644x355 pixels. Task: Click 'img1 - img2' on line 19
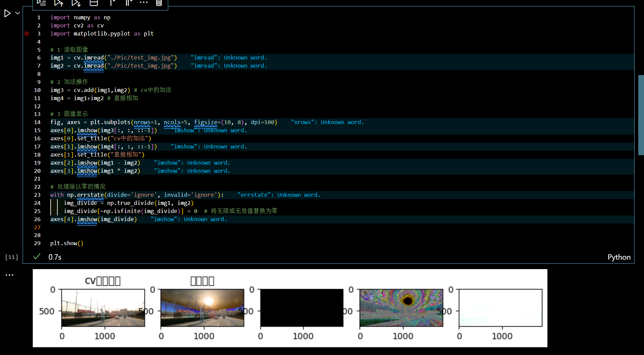[x=119, y=163]
